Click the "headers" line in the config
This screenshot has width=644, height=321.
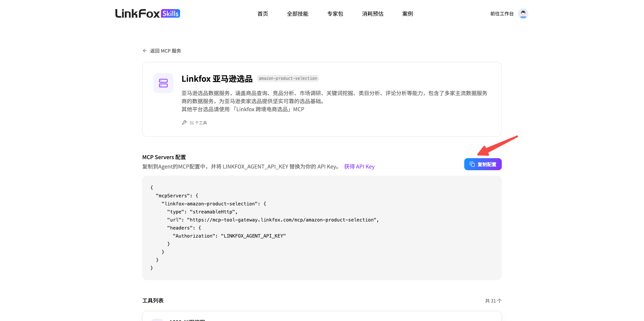[x=184, y=228]
